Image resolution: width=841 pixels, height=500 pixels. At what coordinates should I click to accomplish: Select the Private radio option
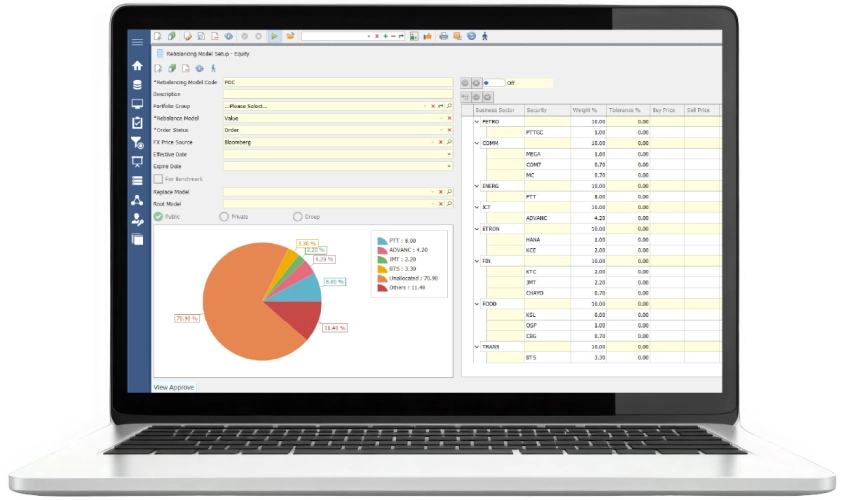(x=222, y=216)
